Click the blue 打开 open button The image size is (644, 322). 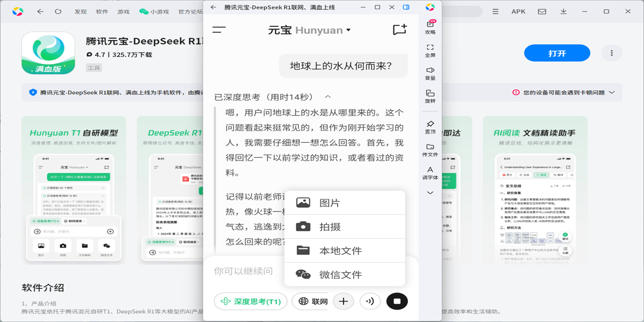coord(557,53)
